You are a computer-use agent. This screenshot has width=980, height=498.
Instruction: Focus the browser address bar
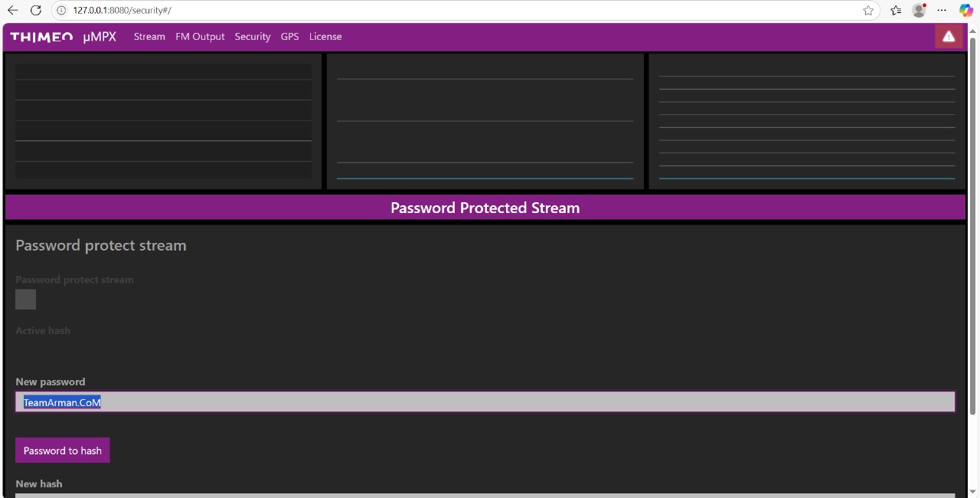point(459,11)
